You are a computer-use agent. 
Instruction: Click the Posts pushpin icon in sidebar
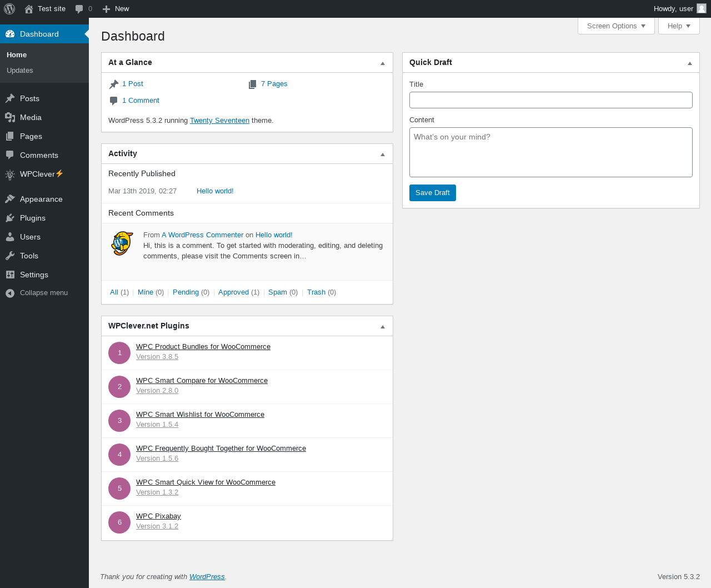(x=10, y=98)
